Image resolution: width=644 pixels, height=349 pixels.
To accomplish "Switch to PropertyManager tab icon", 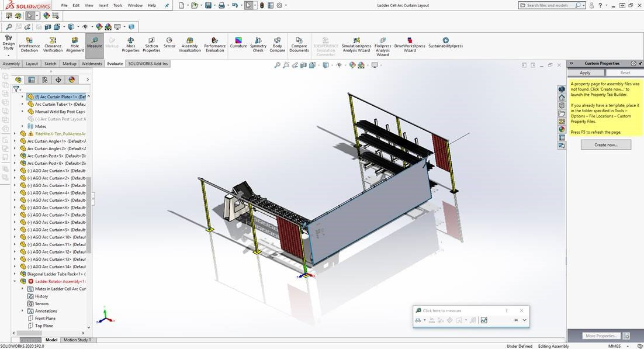I will click(x=31, y=80).
